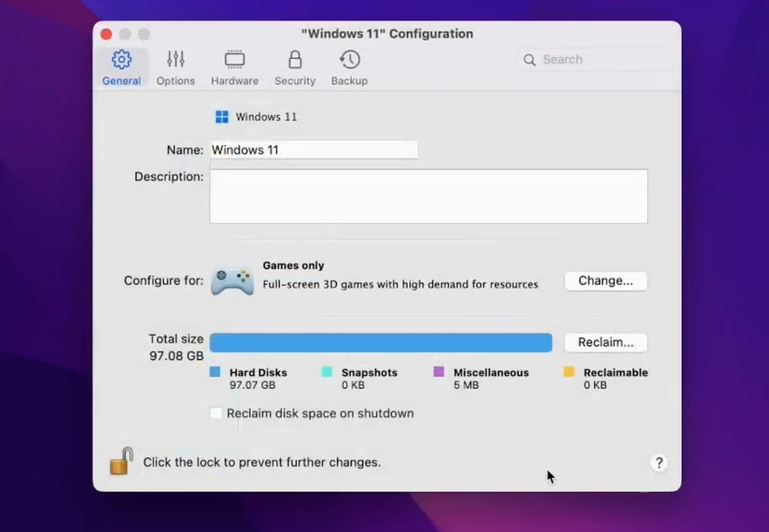Image resolution: width=769 pixels, height=532 pixels.
Task: Open the Hardware chip icon
Action: 234,59
